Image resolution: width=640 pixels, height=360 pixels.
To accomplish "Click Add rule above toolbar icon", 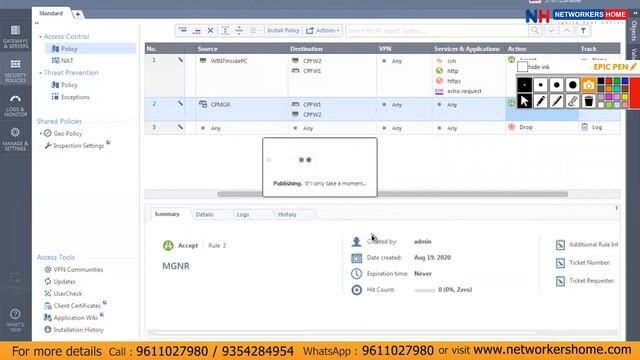I will coord(183,31).
